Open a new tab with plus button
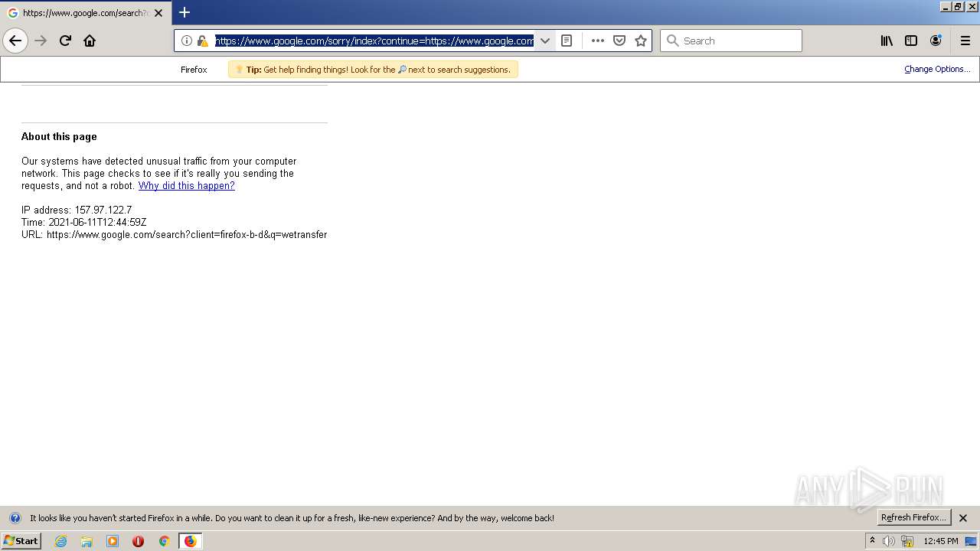 [x=185, y=12]
